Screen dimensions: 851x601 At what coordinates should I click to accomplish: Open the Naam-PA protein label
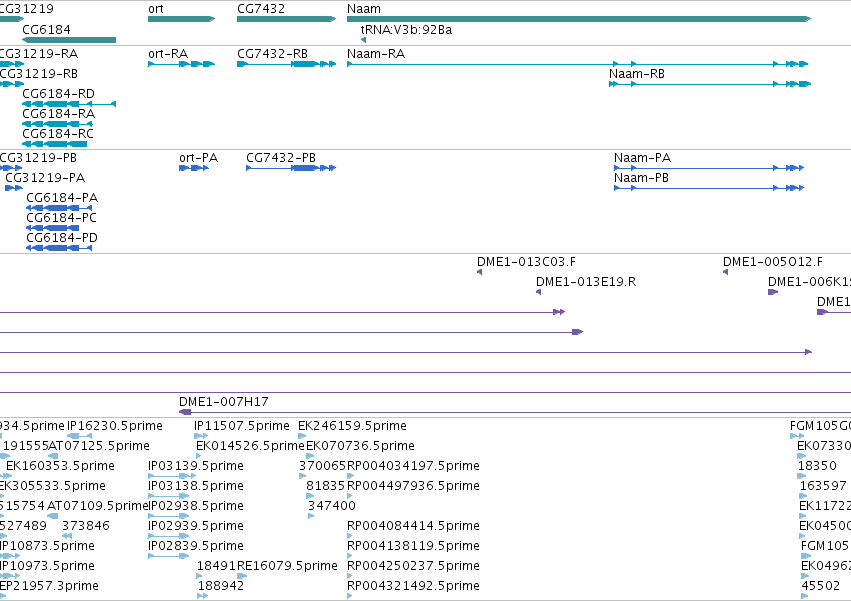click(643, 158)
